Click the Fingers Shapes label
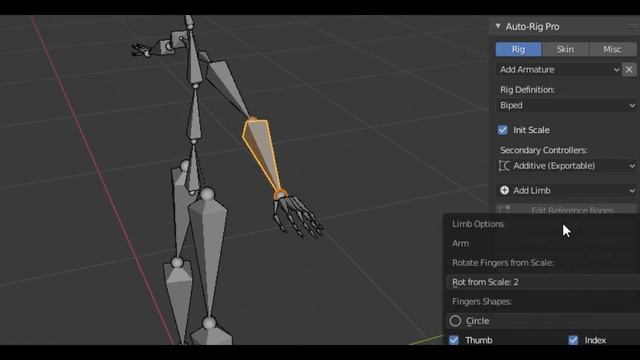Screen dimensions: 640x360 point(482,302)
